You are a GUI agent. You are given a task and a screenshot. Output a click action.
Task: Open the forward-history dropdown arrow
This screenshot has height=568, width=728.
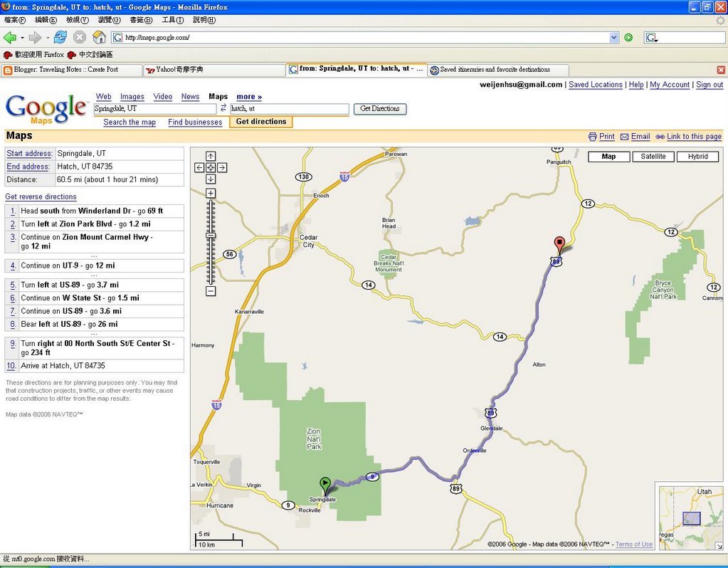[x=47, y=38]
